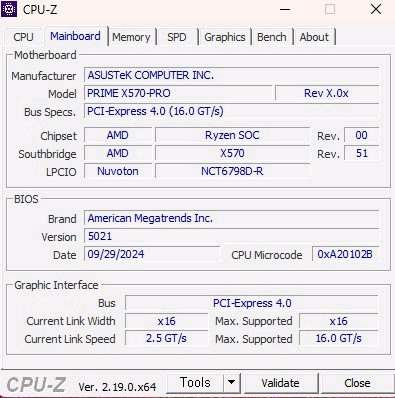This screenshot has height=398, width=395.
Task: Click the BIOS date 09/29/2024 field
Action: pyautogui.click(x=152, y=254)
